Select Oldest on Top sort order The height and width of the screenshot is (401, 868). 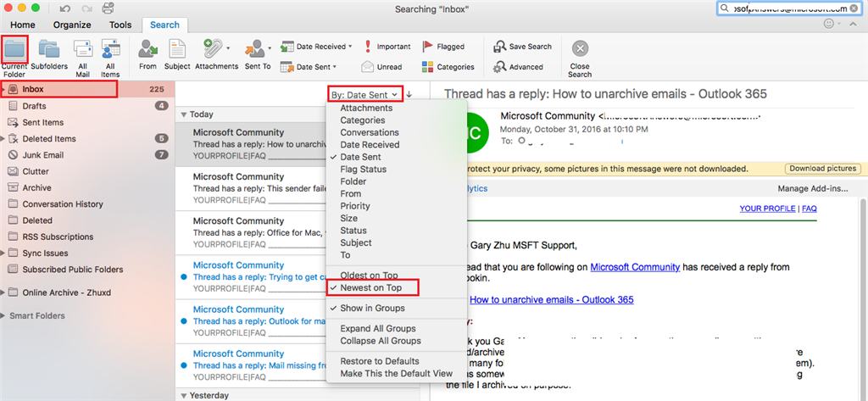point(370,276)
